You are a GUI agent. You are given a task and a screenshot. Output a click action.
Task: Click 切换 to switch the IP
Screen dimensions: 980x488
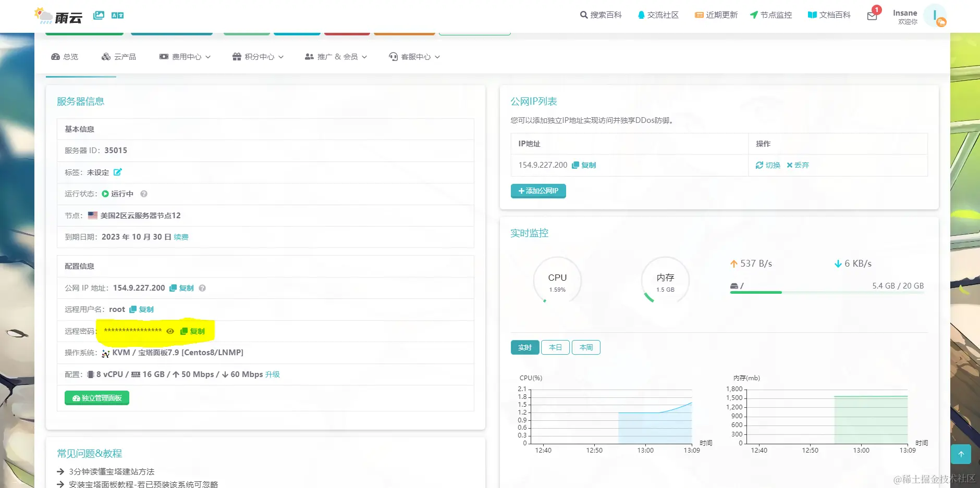(x=768, y=165)
